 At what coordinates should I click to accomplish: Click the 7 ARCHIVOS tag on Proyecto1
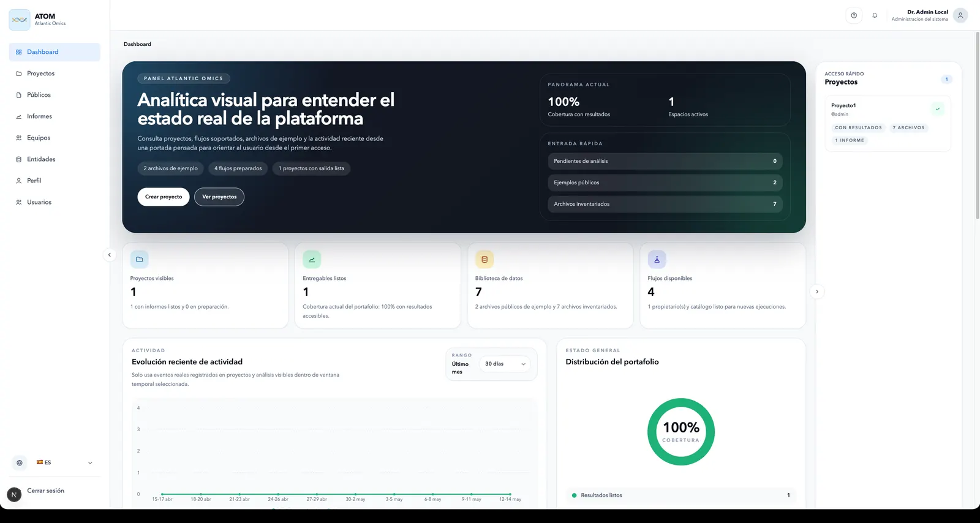tap(908, 128)
